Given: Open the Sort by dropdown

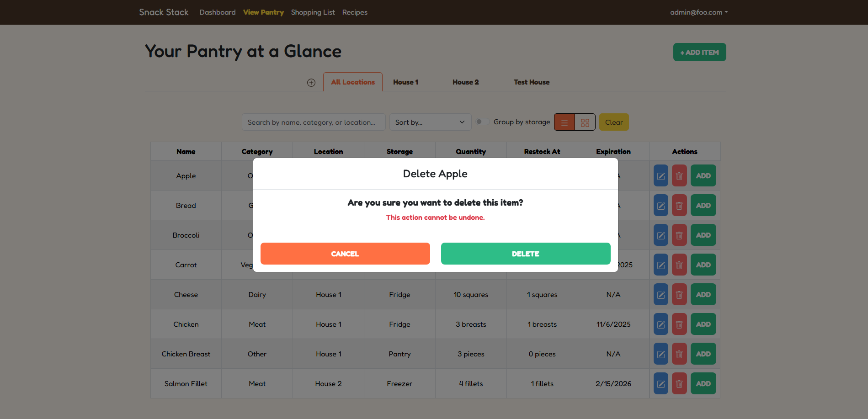Looking at the screenshot, I should pyautogui.click(x=430, y=122).
